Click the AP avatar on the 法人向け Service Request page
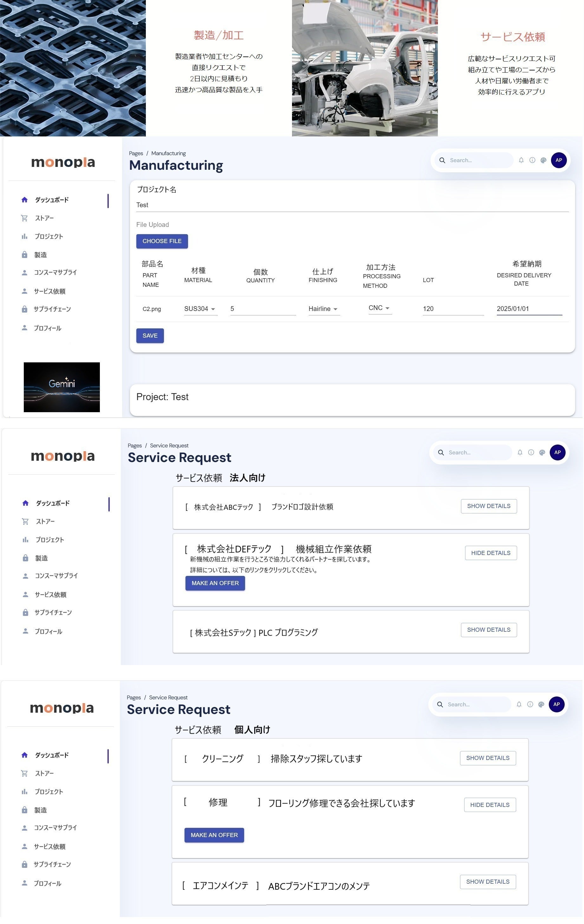Viewport: 584px width, 924px height. 558,452
